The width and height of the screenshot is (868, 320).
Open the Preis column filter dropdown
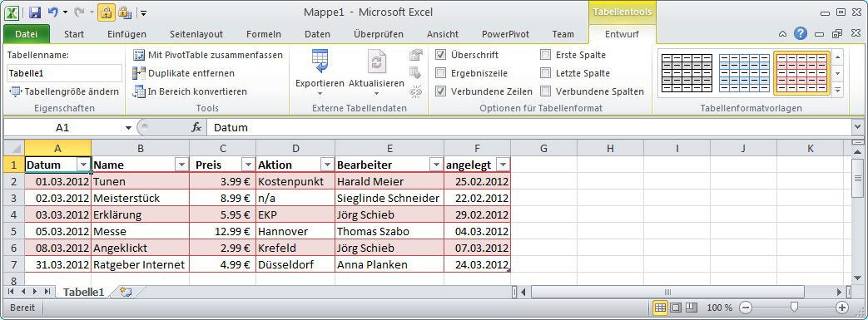[x=248, y=165]
